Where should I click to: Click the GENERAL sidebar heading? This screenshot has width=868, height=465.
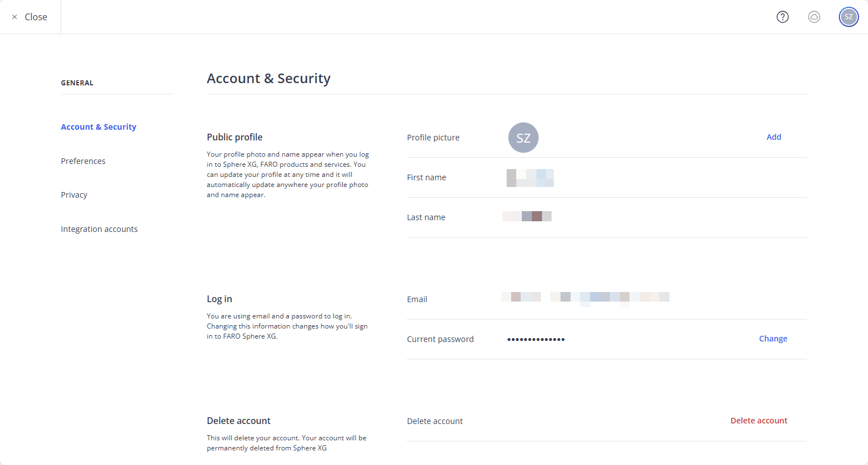(x=76, y=83)
